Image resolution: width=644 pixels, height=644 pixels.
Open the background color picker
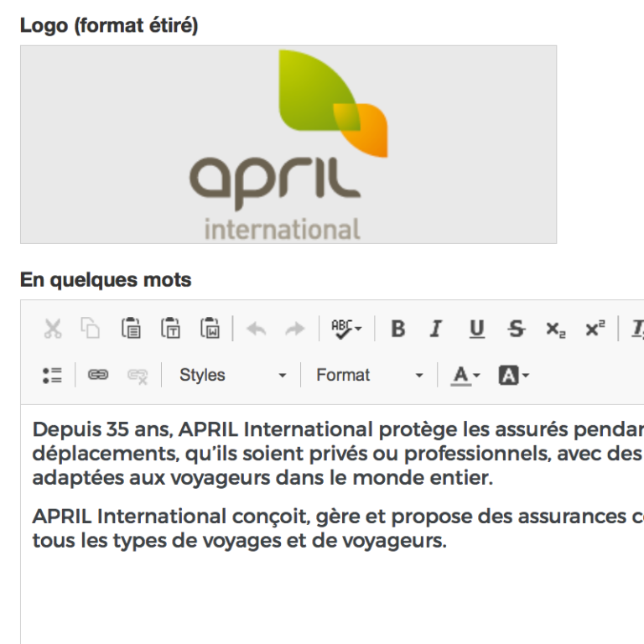[514, 376]
